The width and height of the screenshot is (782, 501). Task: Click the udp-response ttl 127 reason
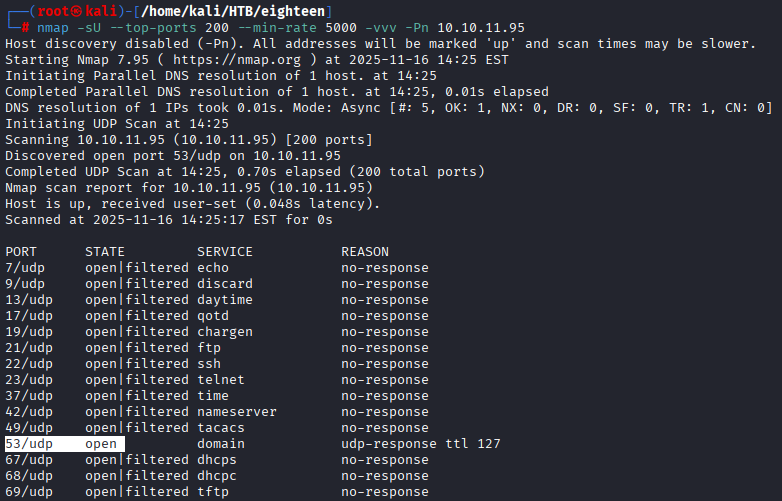coord(420,443)
